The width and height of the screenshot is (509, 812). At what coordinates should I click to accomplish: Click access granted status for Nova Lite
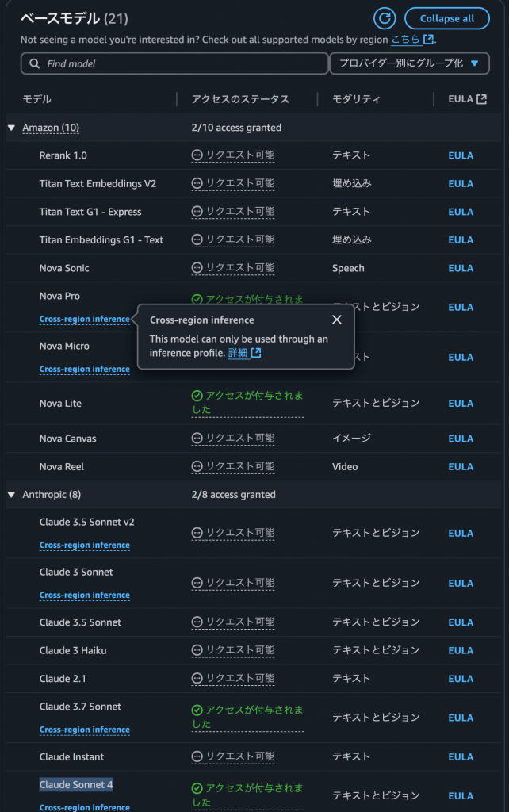pyautogui.click(x=247, y=403)
